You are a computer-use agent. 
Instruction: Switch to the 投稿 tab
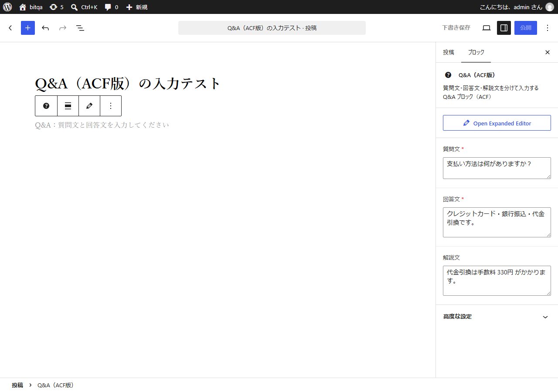449,52
